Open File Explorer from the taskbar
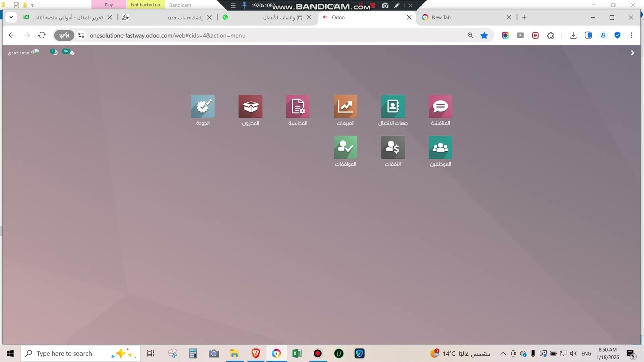This screenshot has width=644, height=362. [x=234, y=353]
